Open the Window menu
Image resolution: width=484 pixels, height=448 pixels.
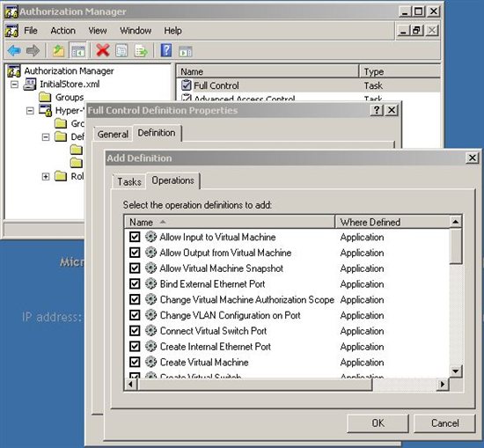pos(136,31)
